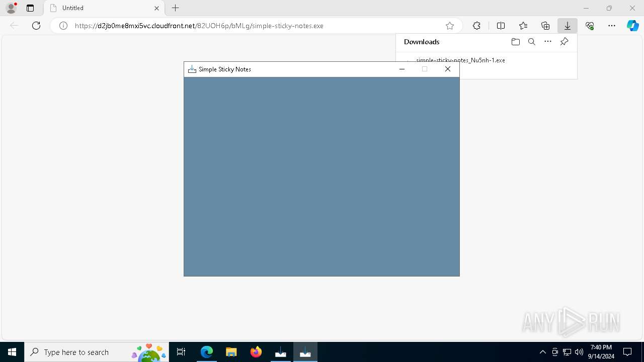The height and width of the screenshot is (362, 644).
Task: Toggle the Downloads toolbar button
Action: point(568,26)
